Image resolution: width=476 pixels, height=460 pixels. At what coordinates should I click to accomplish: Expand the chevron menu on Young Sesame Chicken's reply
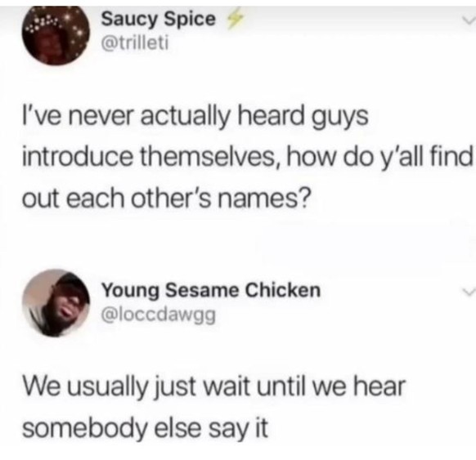(x=469, y=292)
